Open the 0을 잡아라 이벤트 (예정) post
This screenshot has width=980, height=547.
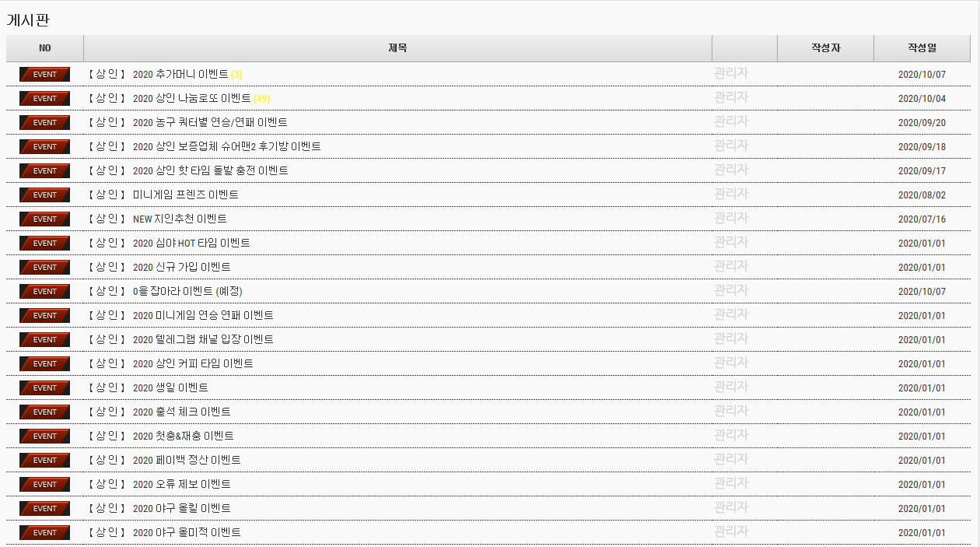(x=187, y=292)
